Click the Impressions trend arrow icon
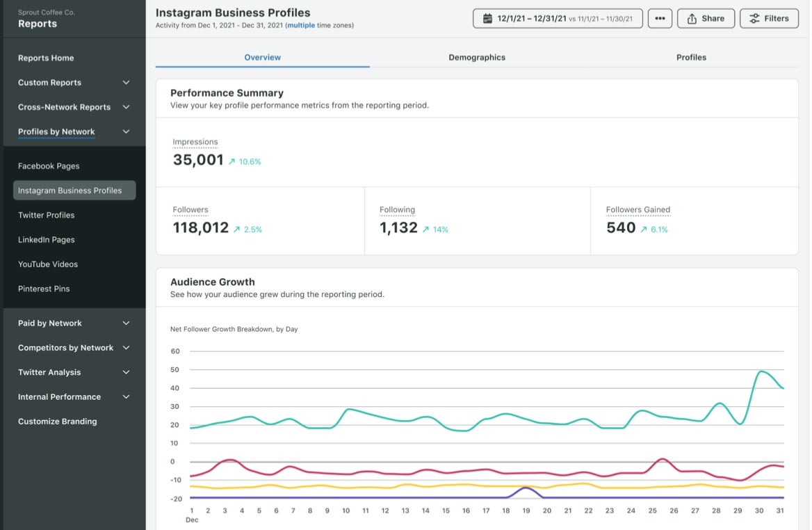 (x=232, y=161)
